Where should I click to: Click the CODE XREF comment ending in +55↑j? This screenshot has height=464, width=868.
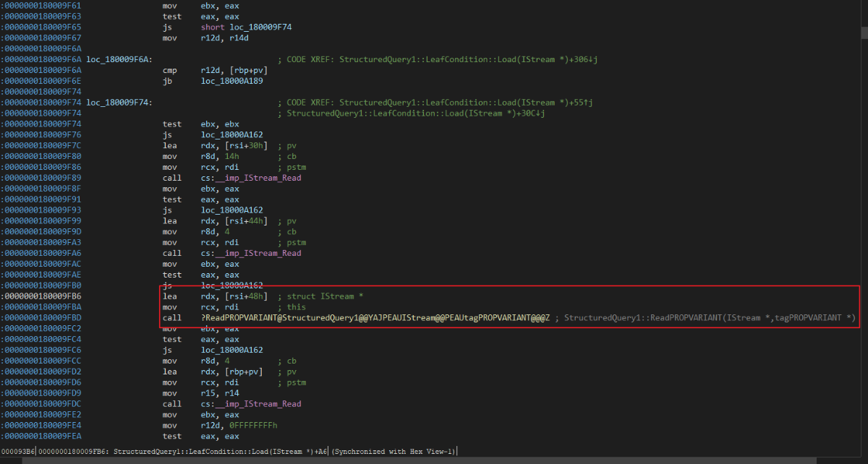click(x=435, y=103)
